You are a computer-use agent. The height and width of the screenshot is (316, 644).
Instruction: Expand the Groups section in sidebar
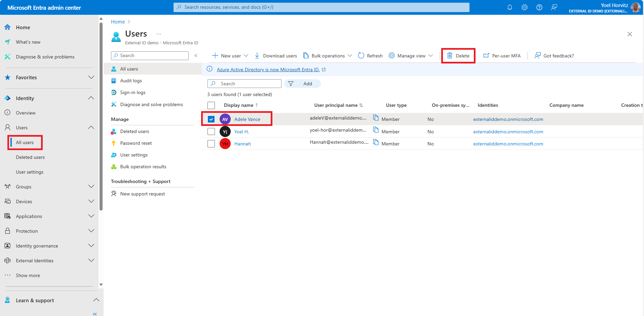(x=91, y=187)
